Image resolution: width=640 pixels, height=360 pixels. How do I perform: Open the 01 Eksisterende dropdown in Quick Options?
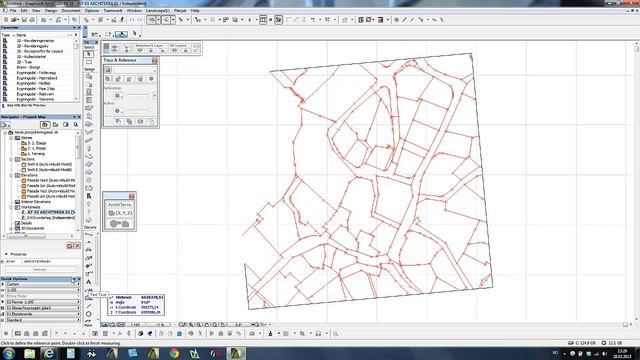43,314
